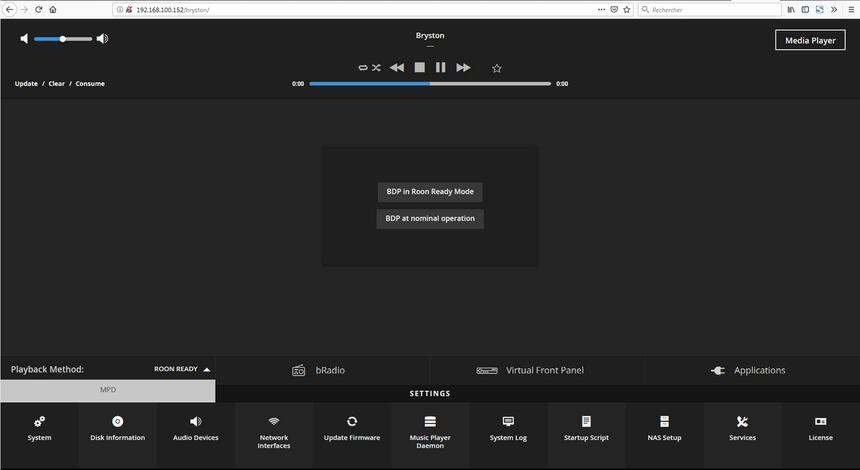
Task: Open browser page actions ellipsis
Action: coord(602,9)
